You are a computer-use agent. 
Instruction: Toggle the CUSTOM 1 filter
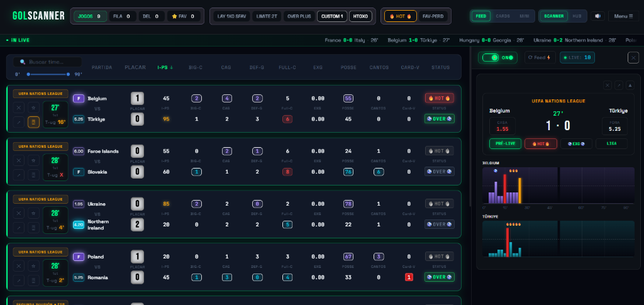tap(332, 16)
